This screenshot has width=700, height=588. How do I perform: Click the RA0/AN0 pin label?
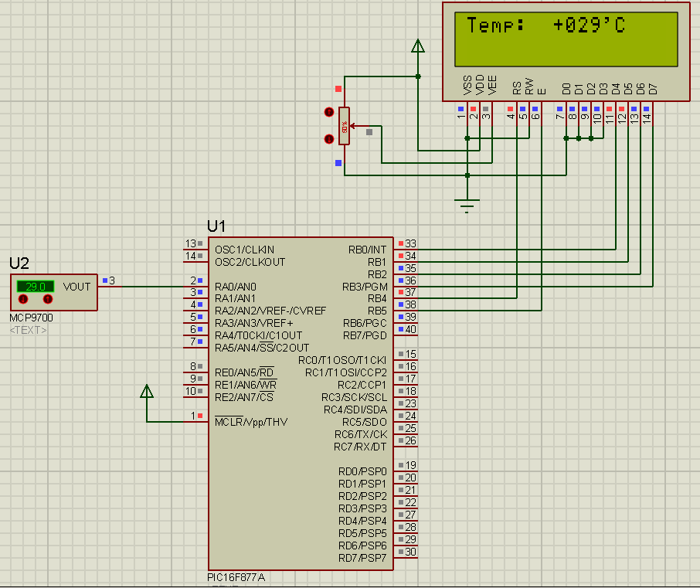click(x=236, y=287)
